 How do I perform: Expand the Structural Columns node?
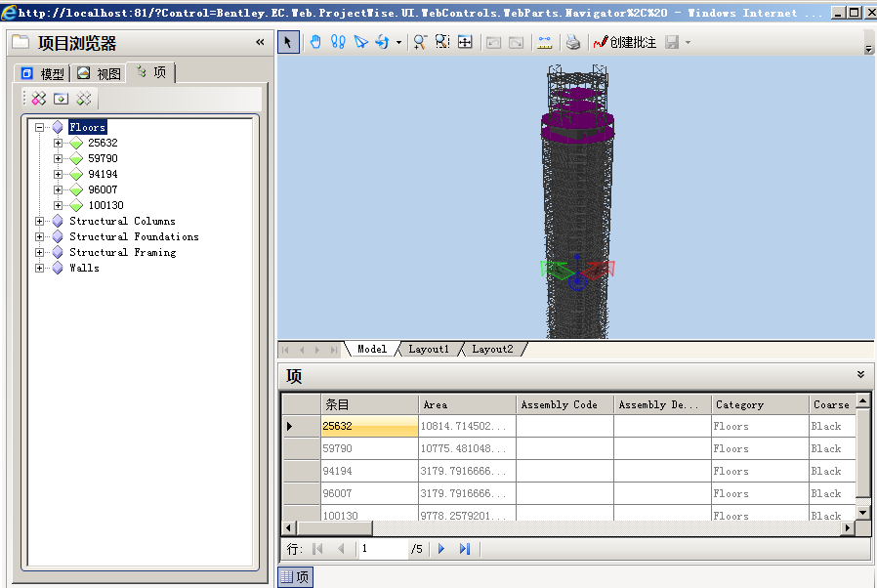[x=40, y=221]
